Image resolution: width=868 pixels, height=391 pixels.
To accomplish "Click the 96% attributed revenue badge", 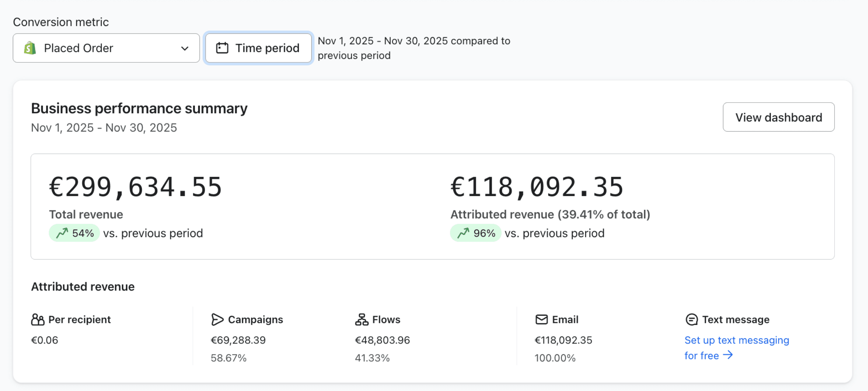I will coord(475,233).
